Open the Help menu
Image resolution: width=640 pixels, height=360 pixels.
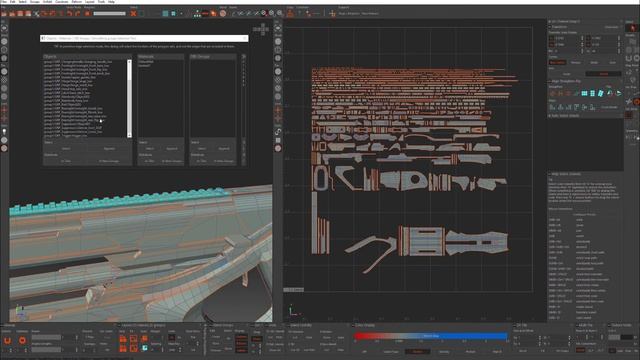(111, 2)
